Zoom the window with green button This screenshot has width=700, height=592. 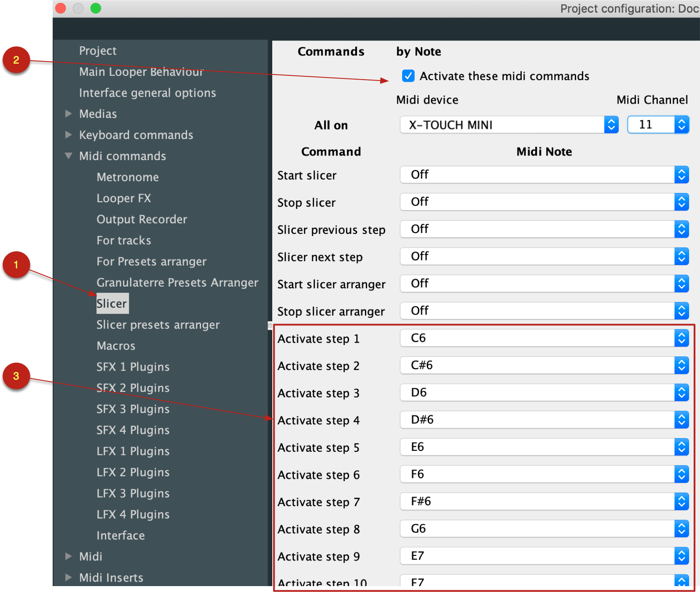pos(96,8)
